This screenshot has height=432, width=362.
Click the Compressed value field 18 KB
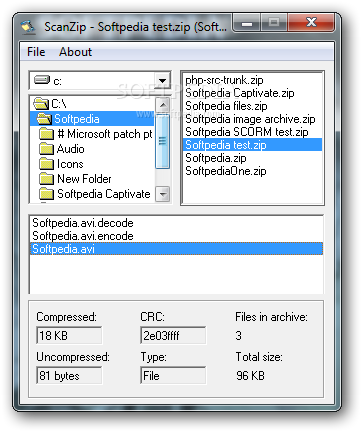pyautogui.click(x=69, y=335)
